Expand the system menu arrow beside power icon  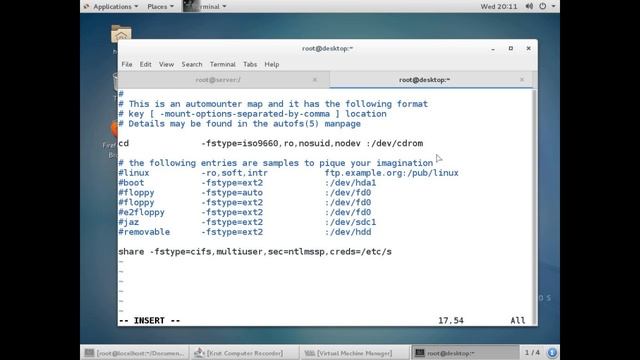point(553,7)
